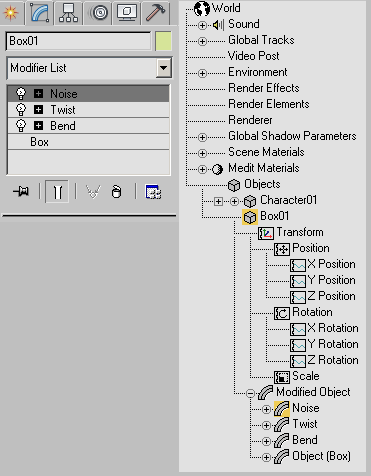
Task: Toggle the Bend modifier lightbulb
Action: coord(21,126)
